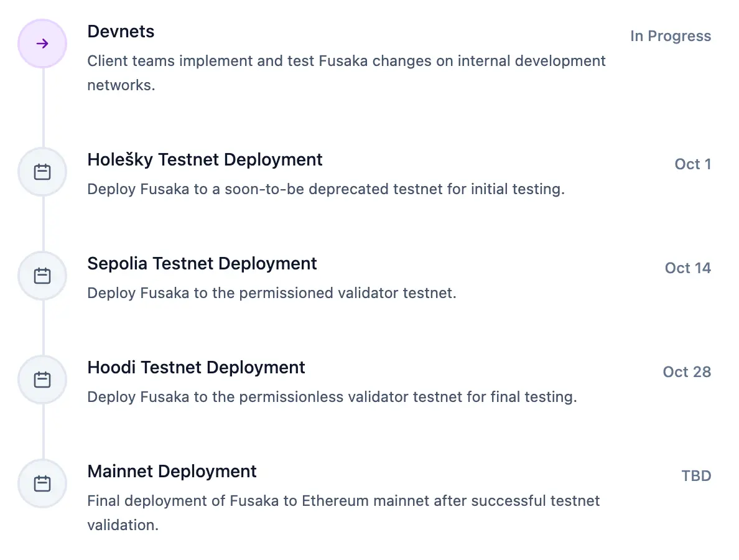Click the permissionless validator testnet description text
This screenshot has height=560, width=739.
[332, 397]
